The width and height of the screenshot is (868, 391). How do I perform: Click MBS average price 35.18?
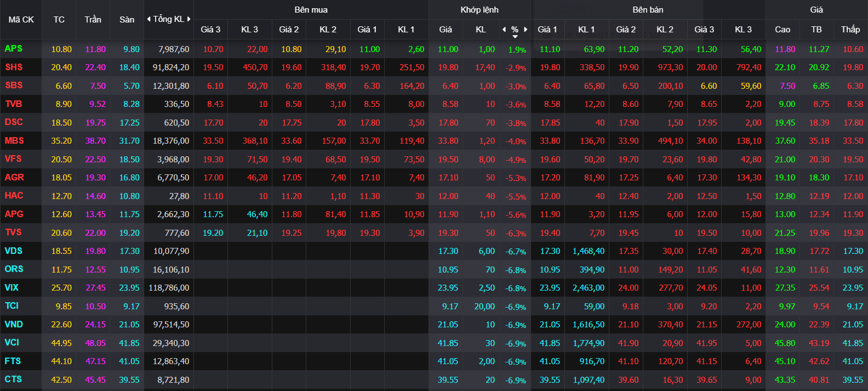pyautogui.click(x=819, y=141)
